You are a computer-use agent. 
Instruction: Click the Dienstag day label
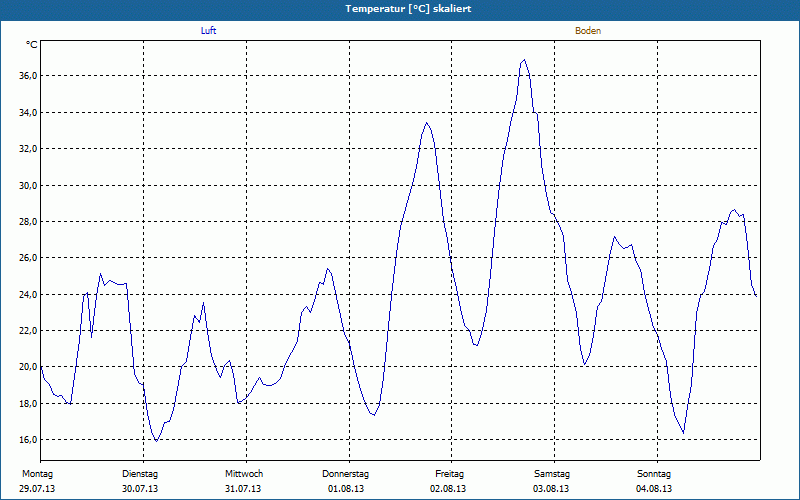(140, 474)
